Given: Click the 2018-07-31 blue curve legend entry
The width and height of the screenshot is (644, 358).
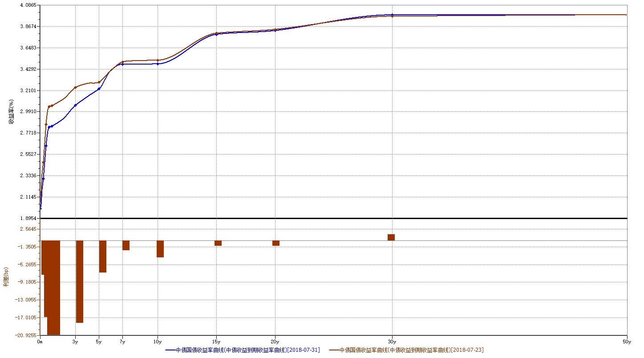Looking at the screenshot, I should [x=242, y=350].
